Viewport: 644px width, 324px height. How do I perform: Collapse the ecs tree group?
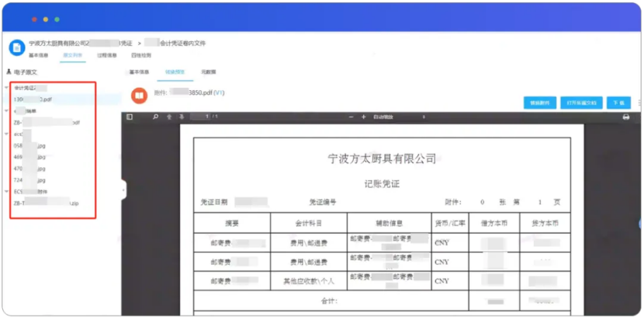(6, 134)
